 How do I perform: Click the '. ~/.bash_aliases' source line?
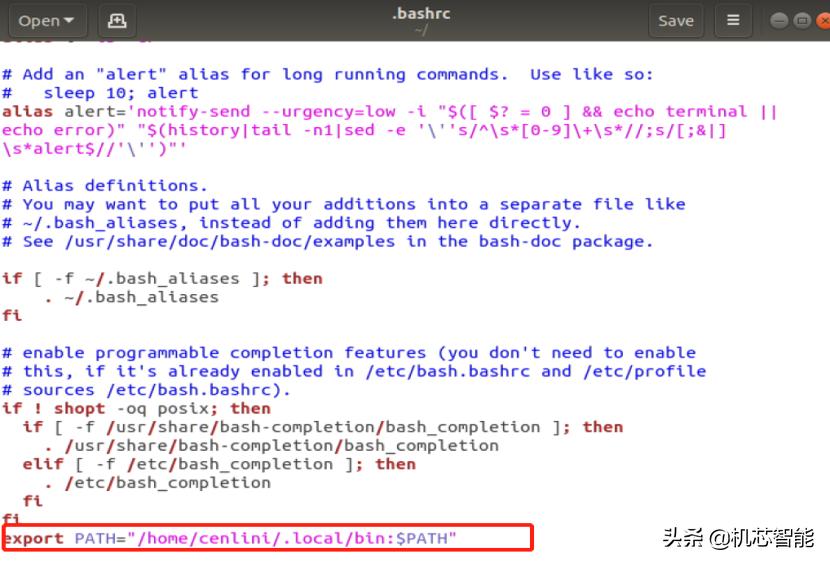click(131, 297)
